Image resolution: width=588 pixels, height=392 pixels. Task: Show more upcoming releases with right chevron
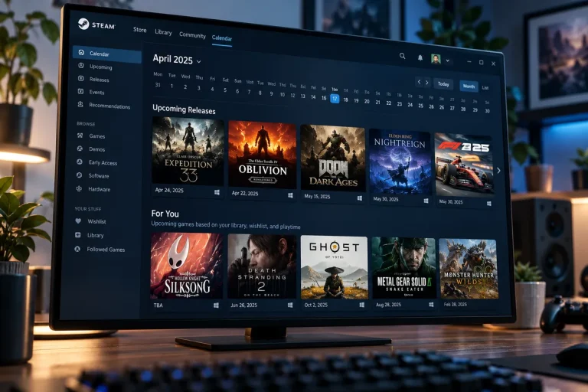point(498,171)
